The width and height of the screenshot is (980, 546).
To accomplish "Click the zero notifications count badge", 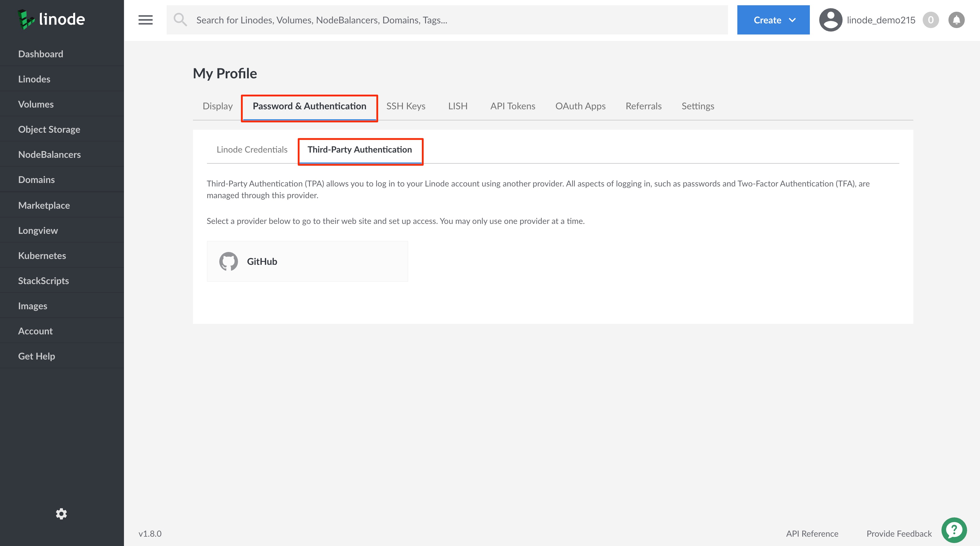I will coord(931,20).
